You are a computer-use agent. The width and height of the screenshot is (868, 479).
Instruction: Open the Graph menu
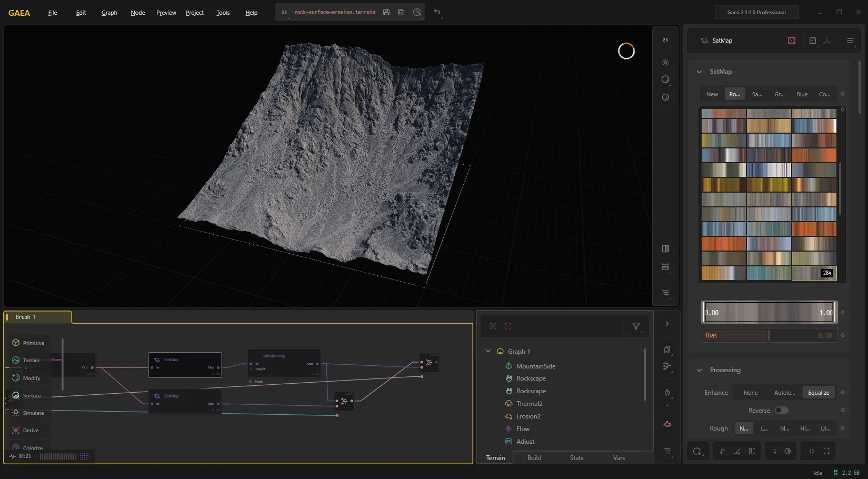click(x=109, y=13)
